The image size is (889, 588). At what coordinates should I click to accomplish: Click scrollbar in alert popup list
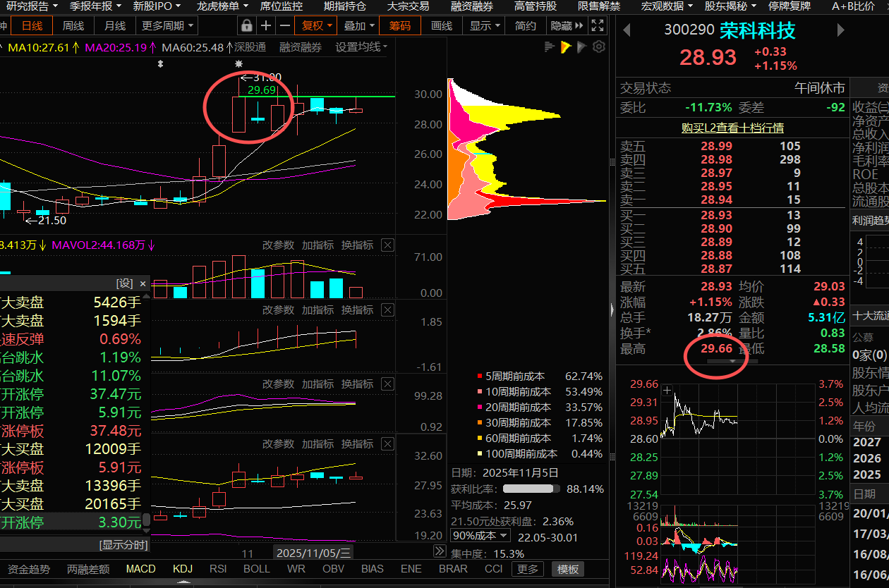(x=146, y=520)
